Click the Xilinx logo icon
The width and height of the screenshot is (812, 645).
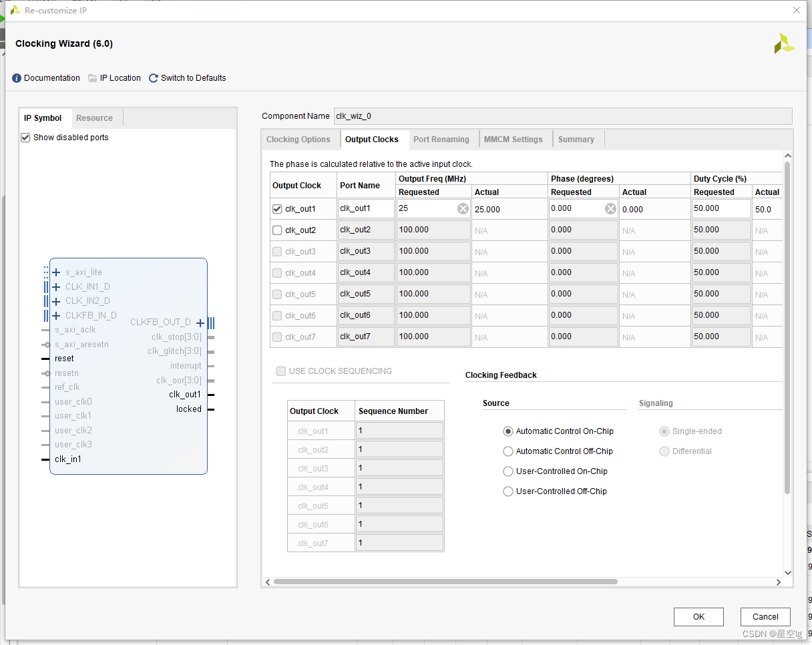784,44
